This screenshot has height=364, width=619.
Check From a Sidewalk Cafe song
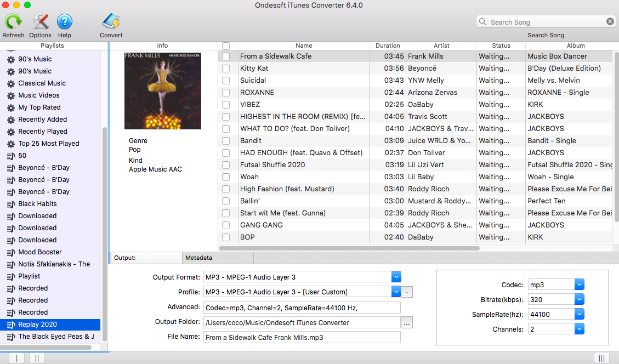pyautogui.click(x=226, y=56)
